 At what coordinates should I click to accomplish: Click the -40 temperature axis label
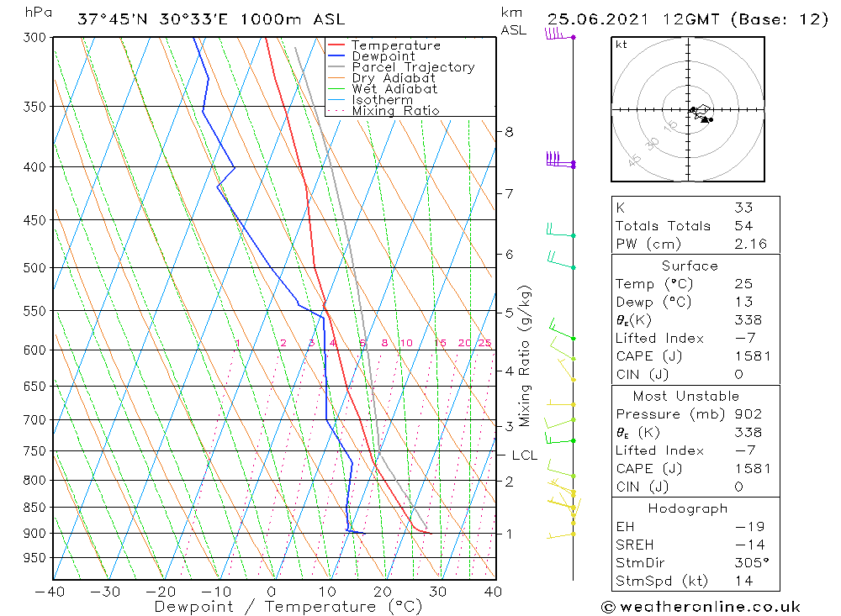[50, 592]
